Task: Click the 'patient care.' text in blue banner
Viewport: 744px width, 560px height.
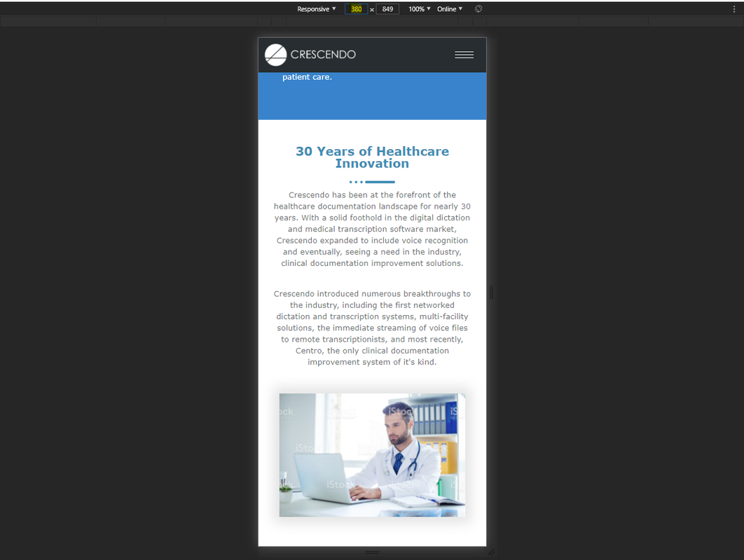Action: pyautogui.click(x=307, y=77)
